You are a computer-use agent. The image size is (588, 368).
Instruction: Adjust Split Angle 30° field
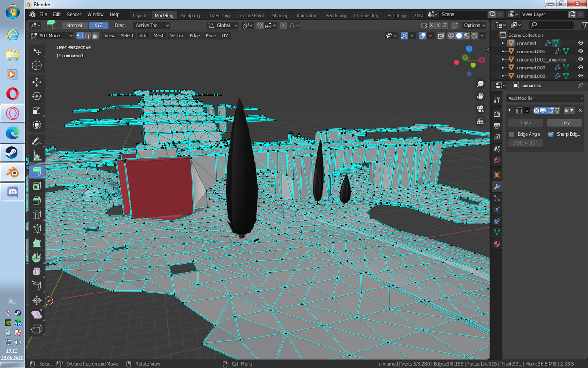click(526, 143)
